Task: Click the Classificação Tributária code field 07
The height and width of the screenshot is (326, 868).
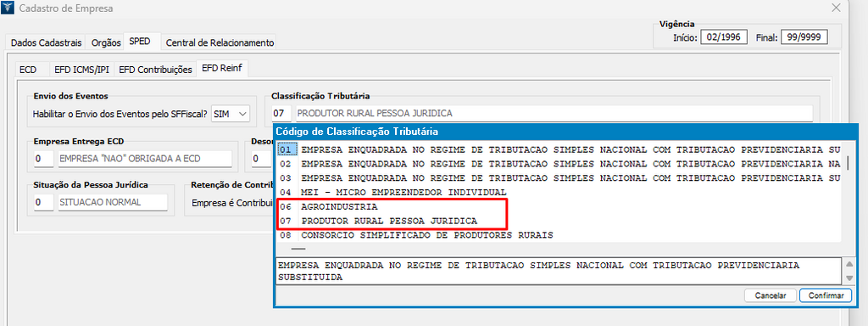Action: point(281,114)
